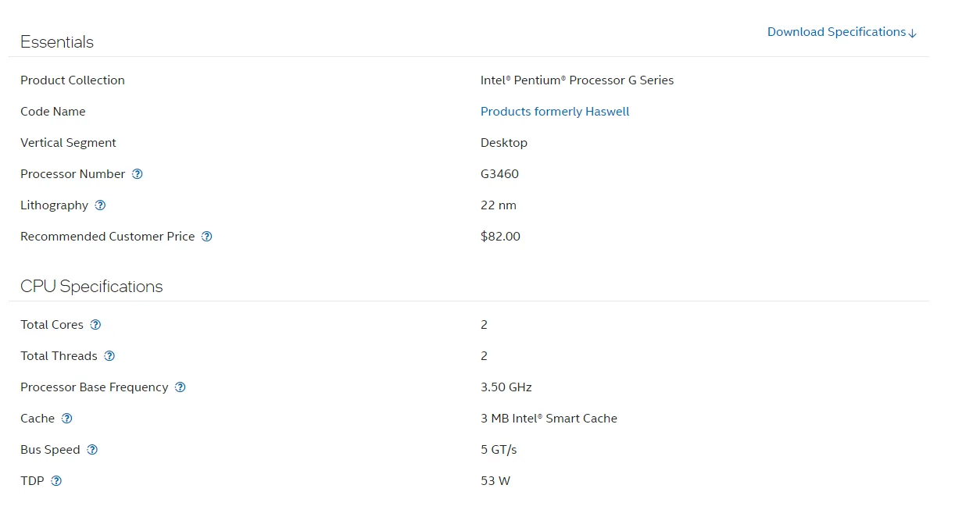Open Processor Base Frequency help icon
This screenshot has width=980, height=517.
coord(181,387)
